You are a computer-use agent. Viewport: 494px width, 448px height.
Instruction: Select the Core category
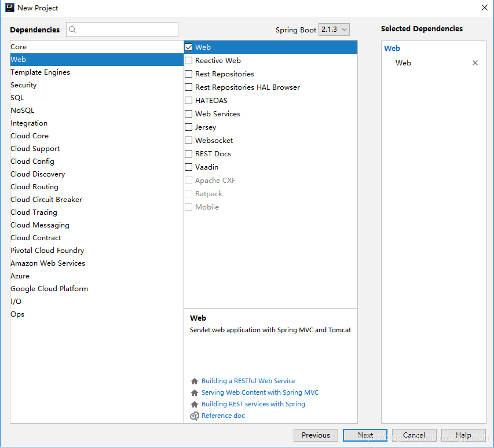97,47
